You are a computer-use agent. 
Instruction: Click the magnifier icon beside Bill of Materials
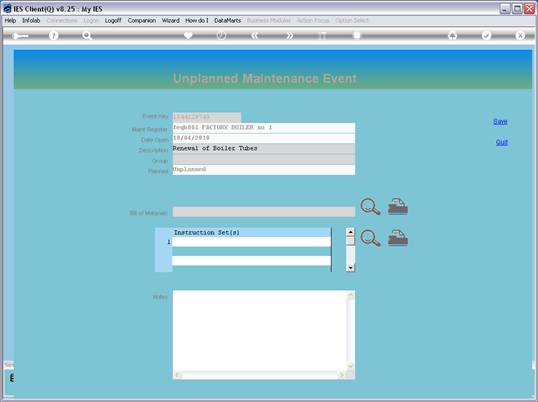(370, 206)
